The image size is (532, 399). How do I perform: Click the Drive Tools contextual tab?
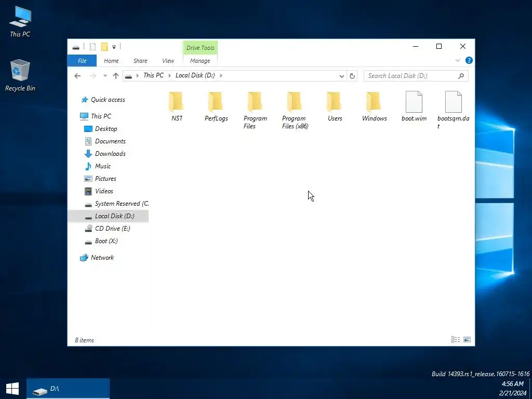pos(200,48)
